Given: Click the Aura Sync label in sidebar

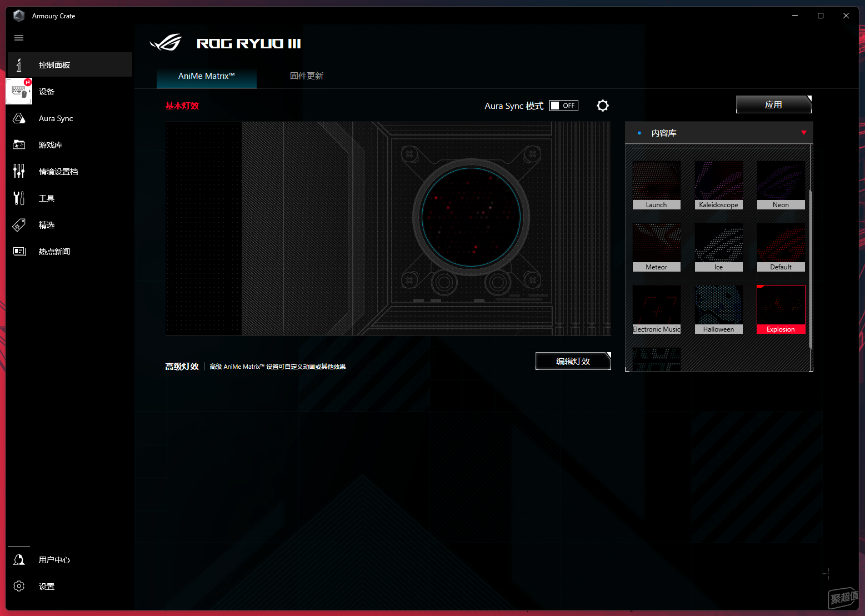Looking at the screenshot, I should (56, 118).
